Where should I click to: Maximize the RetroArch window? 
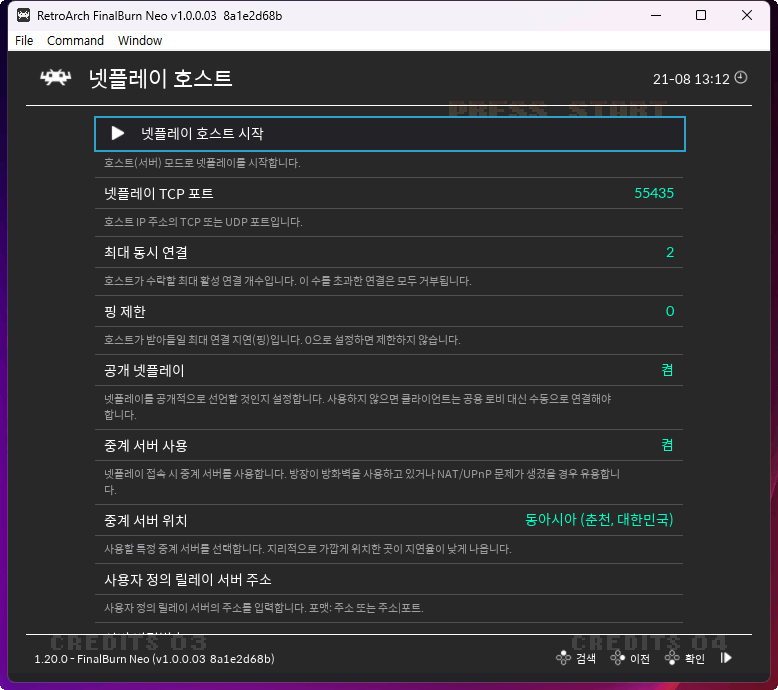coord(701,15)
